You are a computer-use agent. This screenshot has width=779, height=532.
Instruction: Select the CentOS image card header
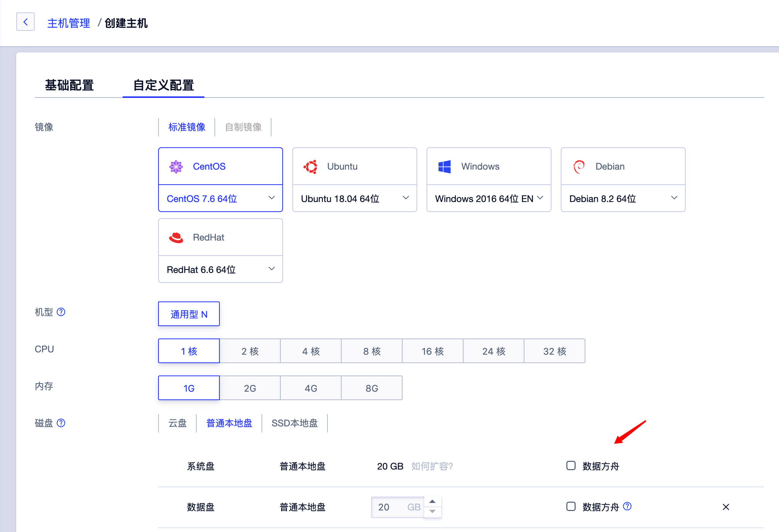coord(221,167)
